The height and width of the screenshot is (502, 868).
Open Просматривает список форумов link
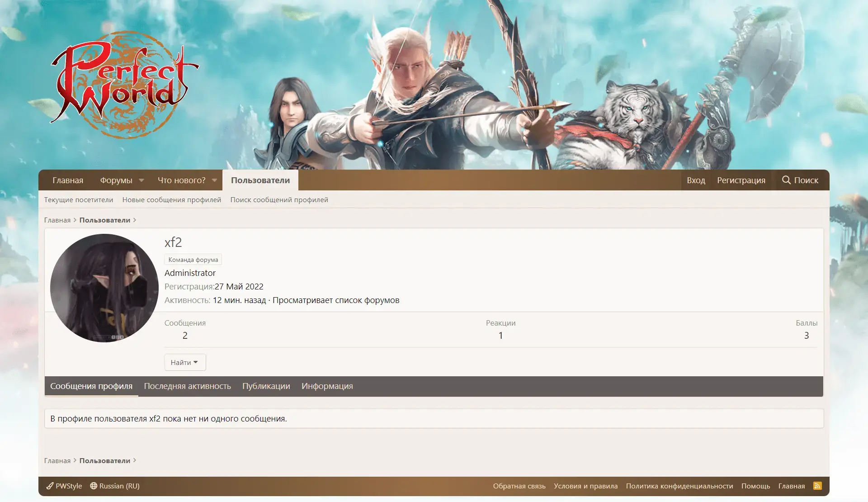pos(336,300)
